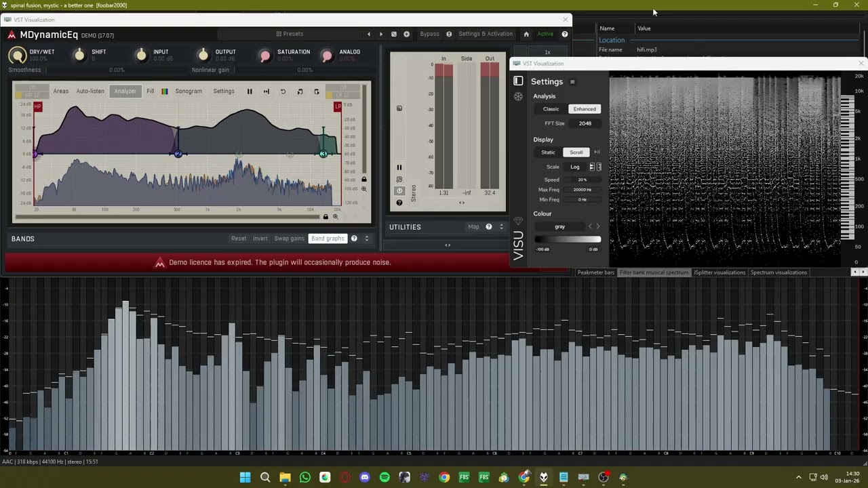Open the Log scale dropdown
Image resolution: width=868 pixels, height=488 pixels.
pyautogui.click(x=575, y=167)
